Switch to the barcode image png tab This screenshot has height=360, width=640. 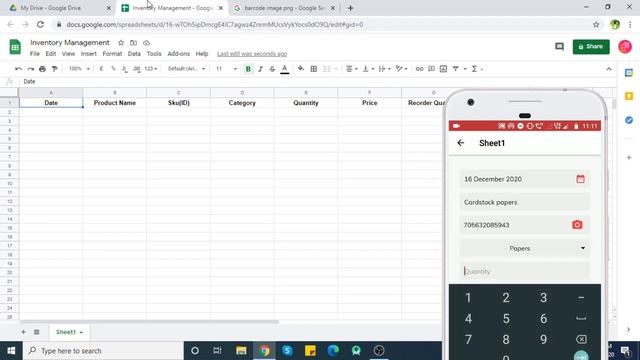tap(284, 8)
